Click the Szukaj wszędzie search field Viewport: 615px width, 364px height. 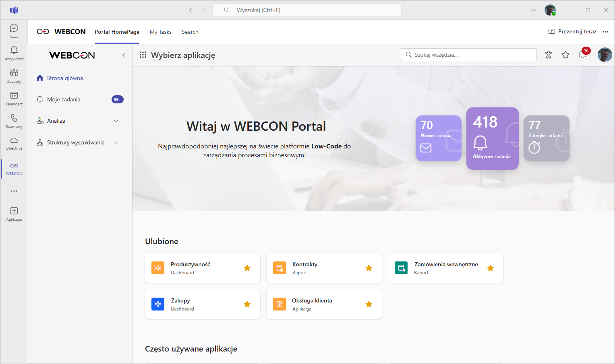tap(468, 55)
